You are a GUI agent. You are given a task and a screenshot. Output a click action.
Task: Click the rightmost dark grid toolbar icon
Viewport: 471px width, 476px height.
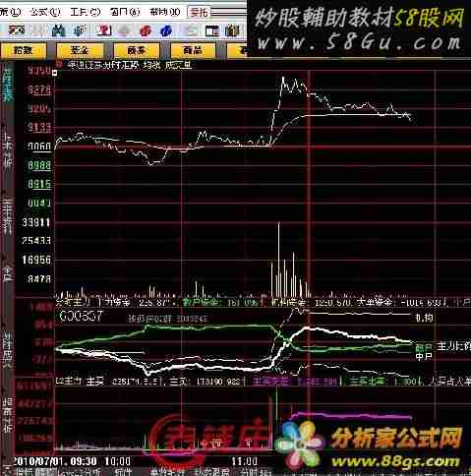[x=232, y=31]
